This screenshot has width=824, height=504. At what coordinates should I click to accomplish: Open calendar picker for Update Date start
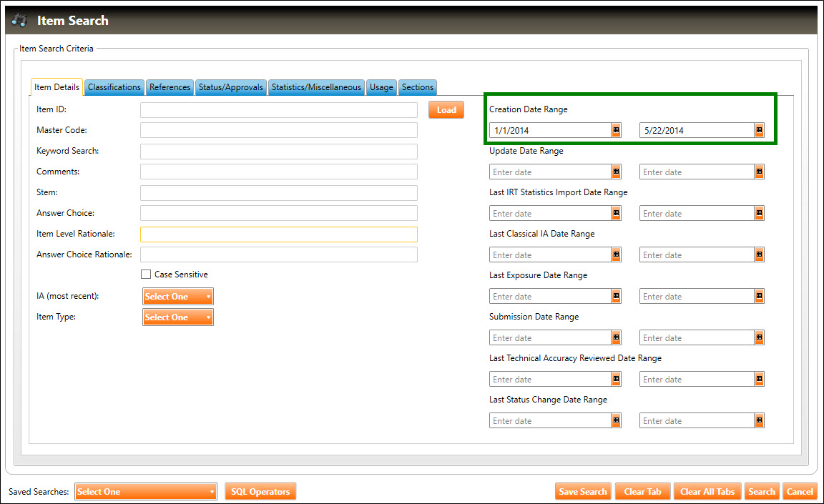(x=616, y=172)
